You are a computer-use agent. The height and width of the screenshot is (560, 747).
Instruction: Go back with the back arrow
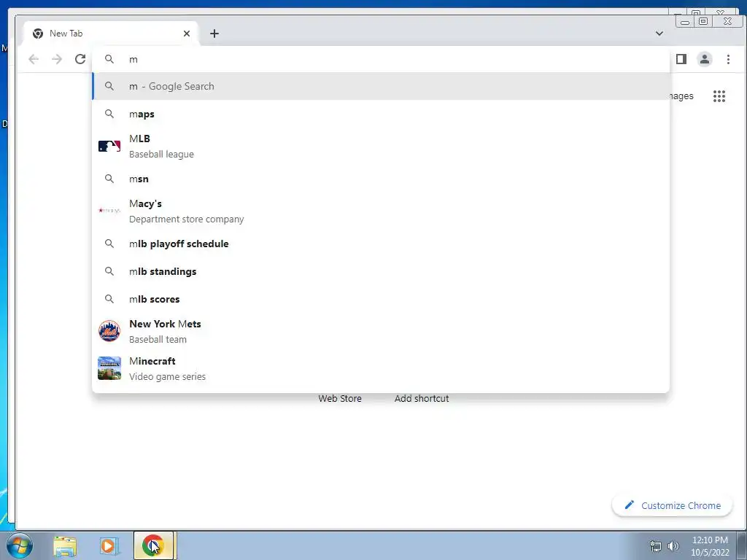[34, 59]
